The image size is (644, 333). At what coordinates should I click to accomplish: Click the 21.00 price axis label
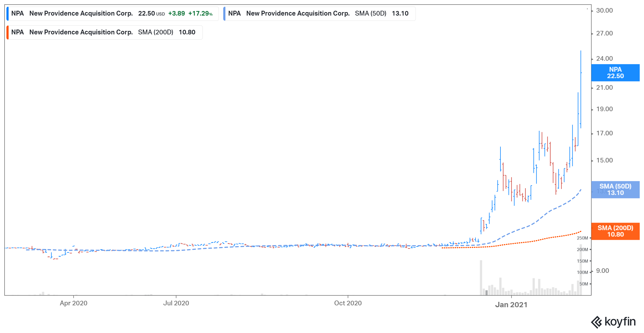[x=604, y=88]
